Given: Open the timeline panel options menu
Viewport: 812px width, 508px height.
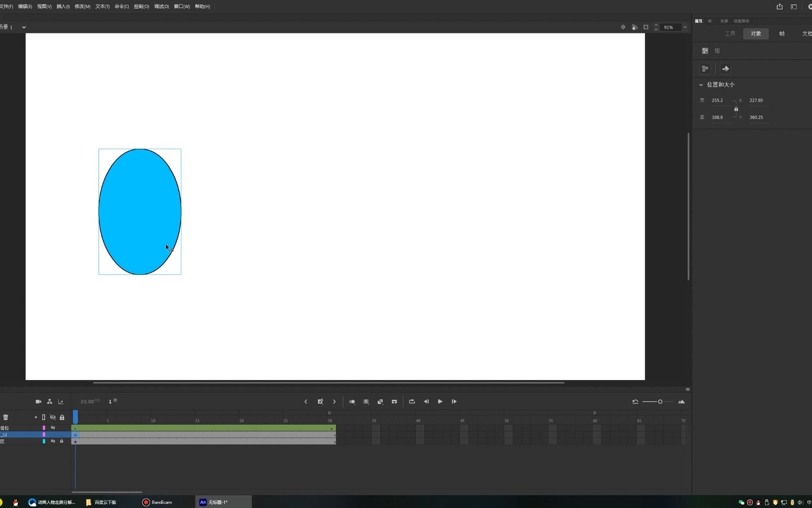Looking at the screenshot, I should pyautogui.click(x=687, y=389).
